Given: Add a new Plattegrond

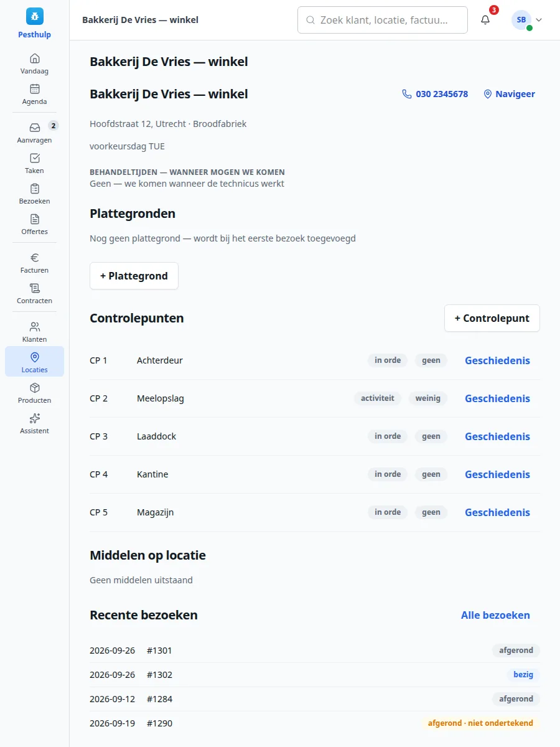Looking at the screenshot, I should pyautogui.click(x=134, y=276).
